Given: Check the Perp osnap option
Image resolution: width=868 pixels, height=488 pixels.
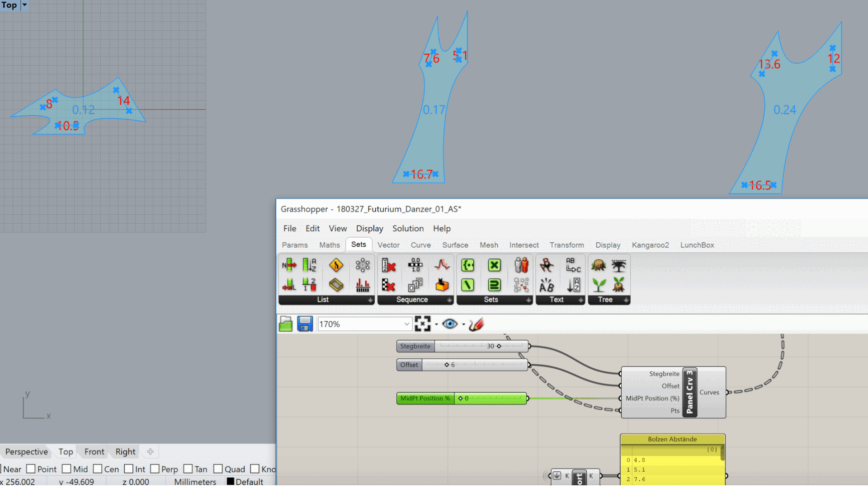Looking at the screenshot, I should [155, 469].
